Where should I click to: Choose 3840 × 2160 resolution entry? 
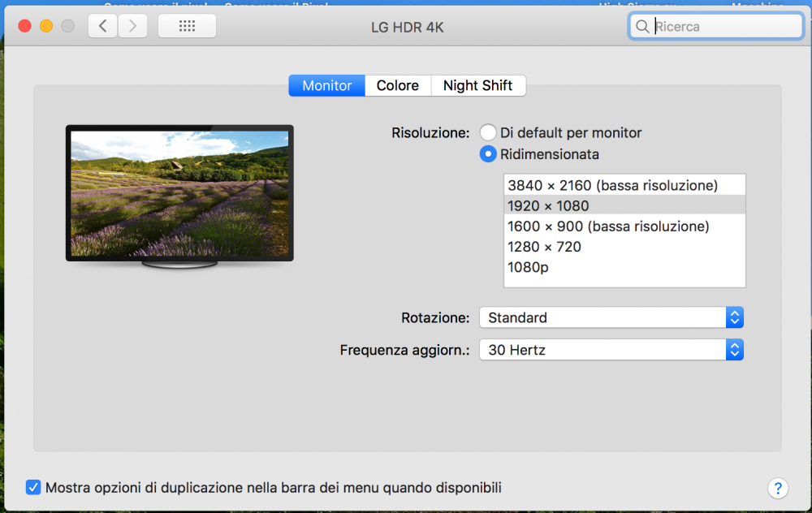[624, 185]
